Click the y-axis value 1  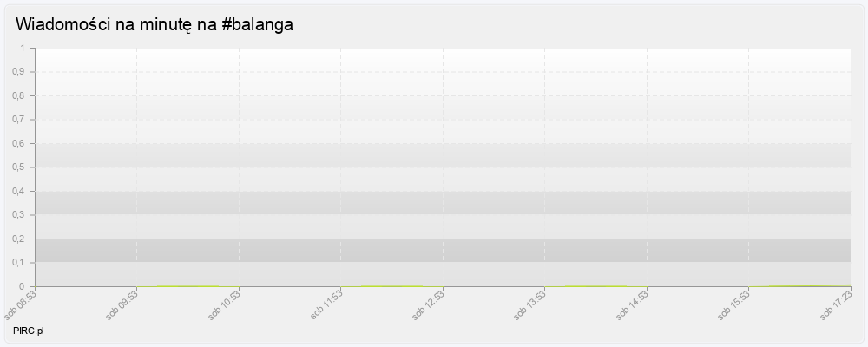(x=24, y=48)
